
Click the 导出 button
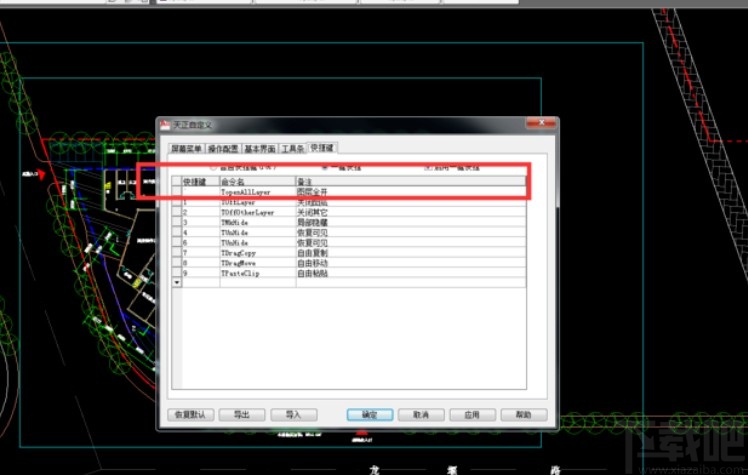click(x=242, y=414)
